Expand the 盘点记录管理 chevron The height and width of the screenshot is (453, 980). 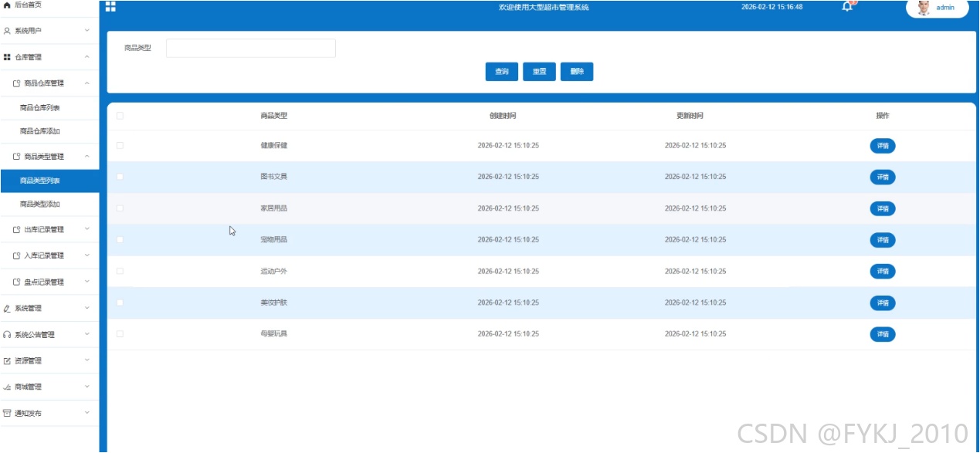(87, 282)
